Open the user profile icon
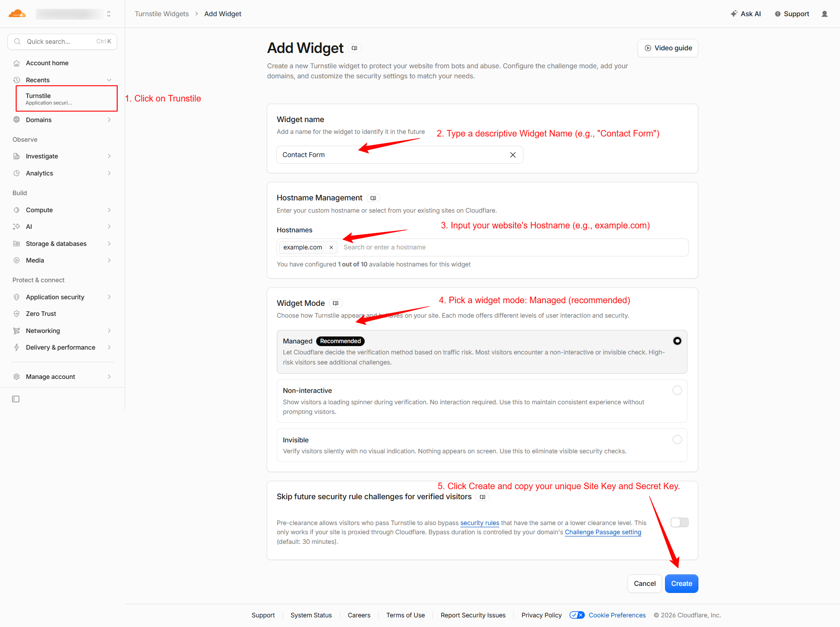Image resolution: width=840 pixels, height=627 pixels. coord(825,14)
